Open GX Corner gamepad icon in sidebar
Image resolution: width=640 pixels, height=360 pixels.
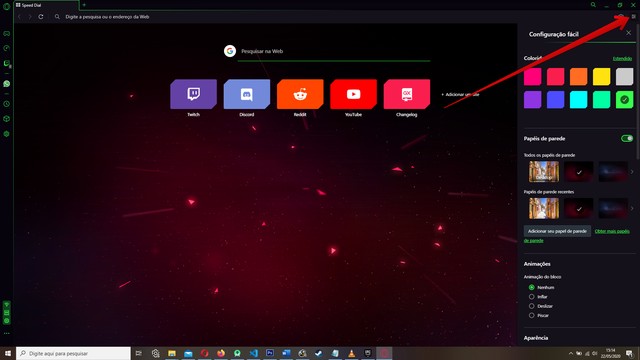click(x=7, y=33)
